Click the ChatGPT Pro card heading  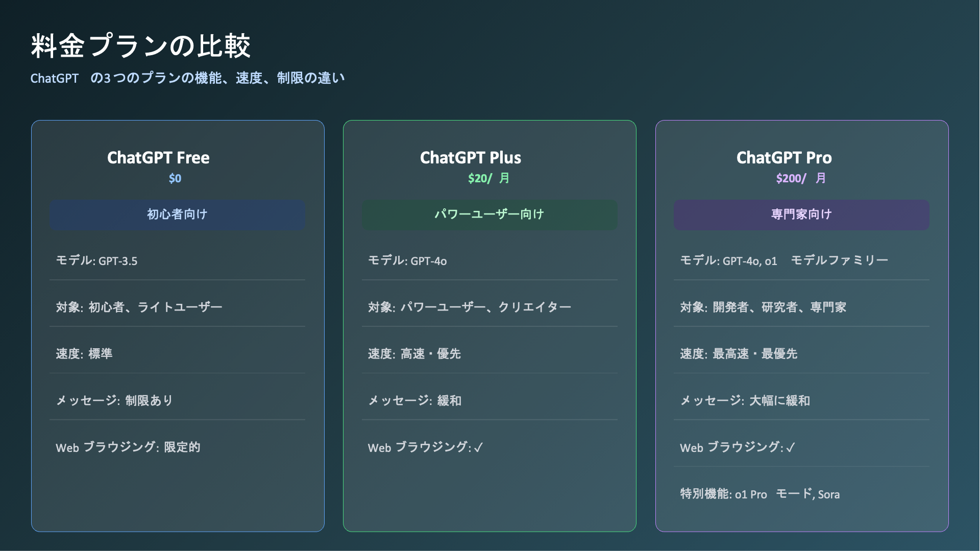coord(784,158)
